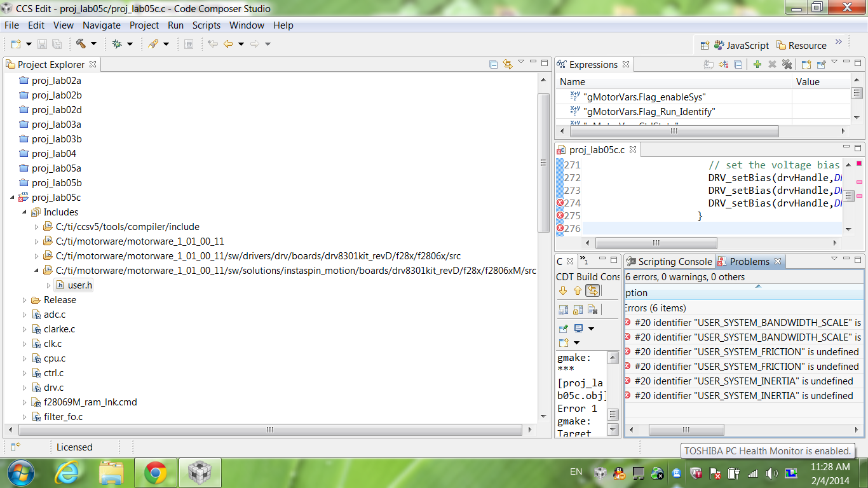Click the Build hammer icon
868x488 pixels.
81,44
